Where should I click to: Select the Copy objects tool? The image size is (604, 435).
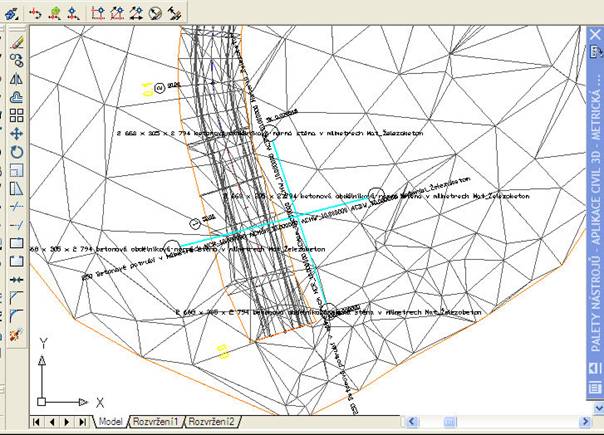16,60
